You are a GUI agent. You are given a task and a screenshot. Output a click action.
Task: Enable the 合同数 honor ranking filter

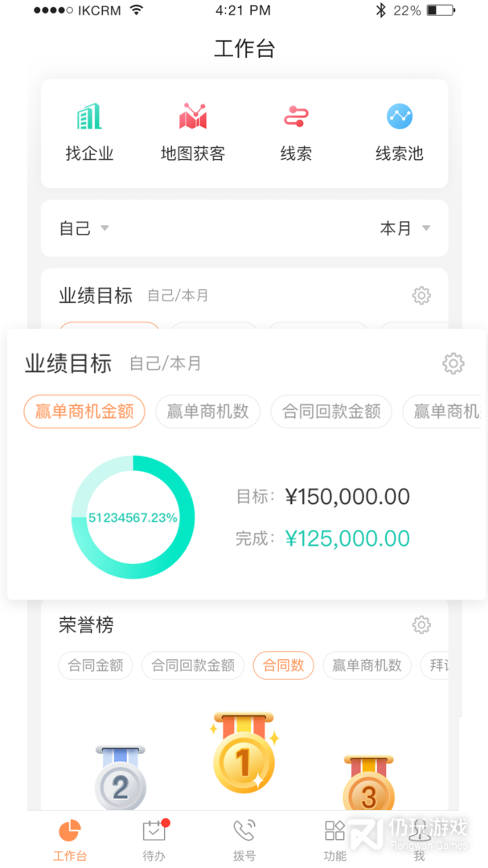click(283, 665)
